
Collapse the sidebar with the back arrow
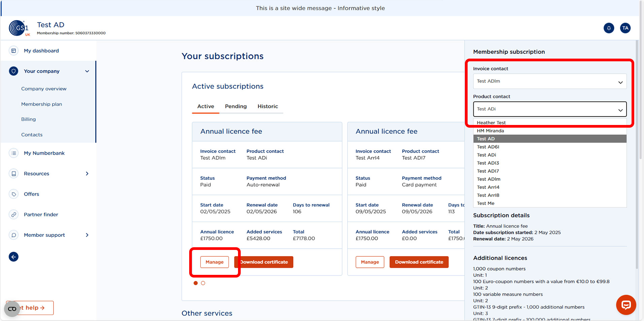coord(13,257)
